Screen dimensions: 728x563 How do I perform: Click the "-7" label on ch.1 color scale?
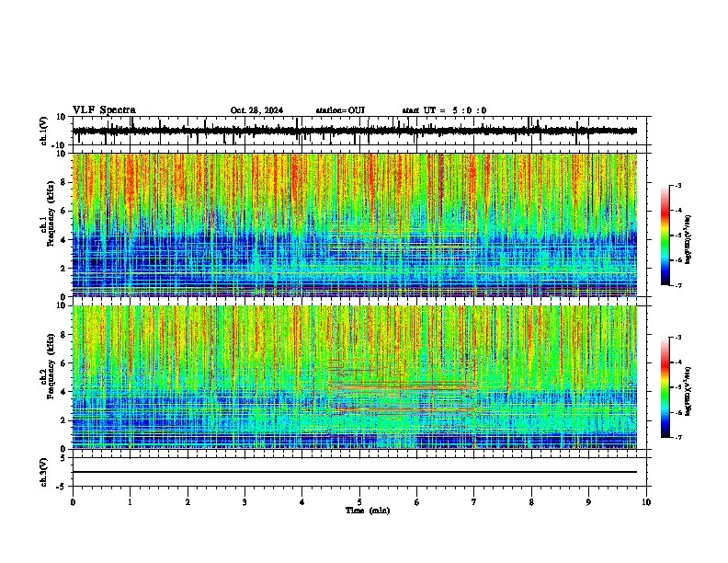[678, 285]
